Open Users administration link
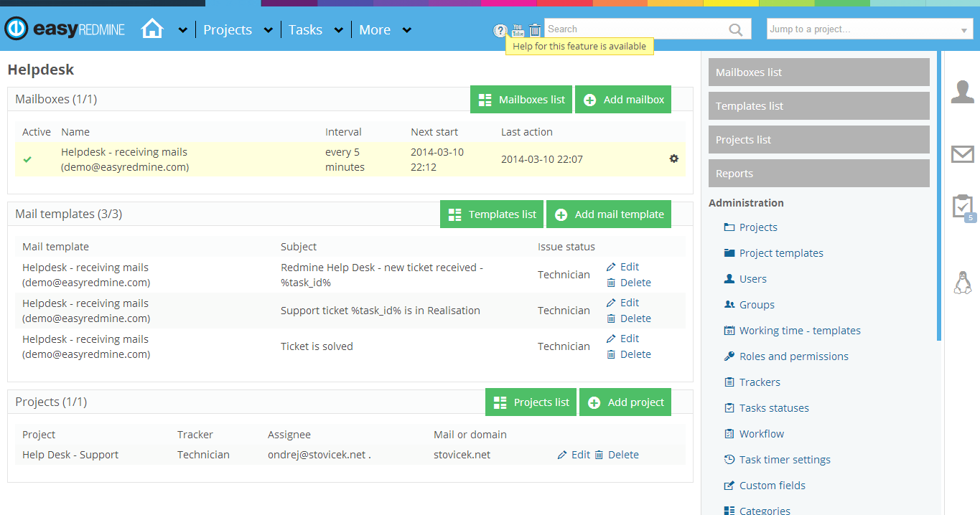The height and width of the screenshot is (515, 980). click(x=753, y=279)
